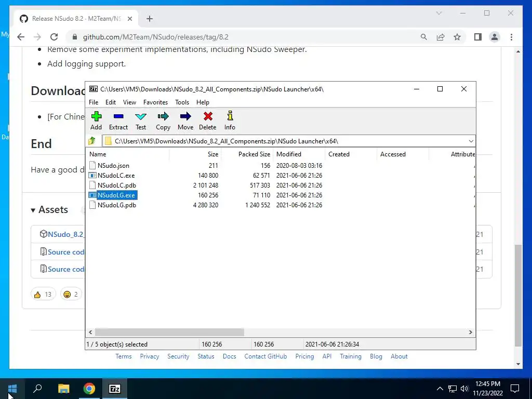Open Privacy link in GitHub footer
This screenshot has width=532, height=399.
pyautogui.click(x=149, y=356)
